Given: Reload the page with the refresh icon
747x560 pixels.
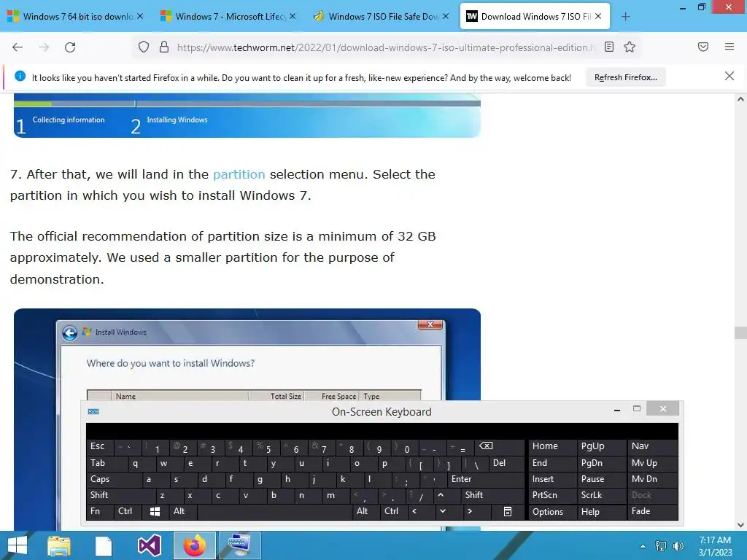Looking at the screenshot, I should pyautogui.click(x=70, y=47).
